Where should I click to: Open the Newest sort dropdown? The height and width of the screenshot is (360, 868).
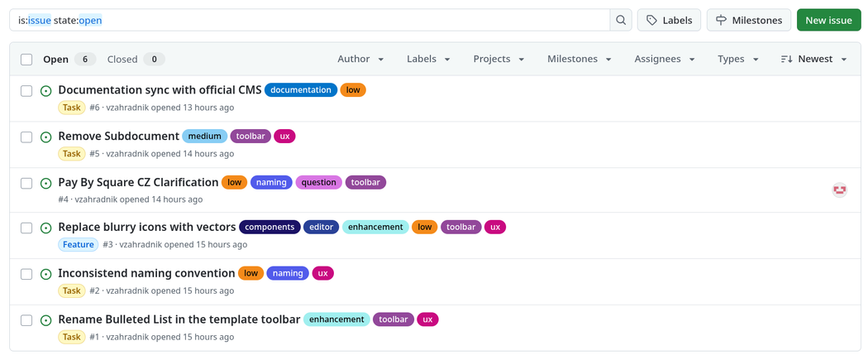(813, 59)
